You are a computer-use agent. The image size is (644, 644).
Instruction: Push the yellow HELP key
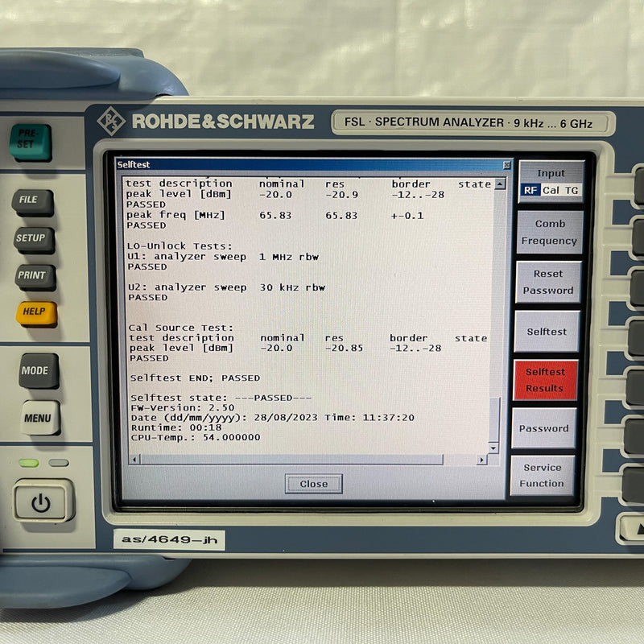pyautogui.click(x=36, y=313)
